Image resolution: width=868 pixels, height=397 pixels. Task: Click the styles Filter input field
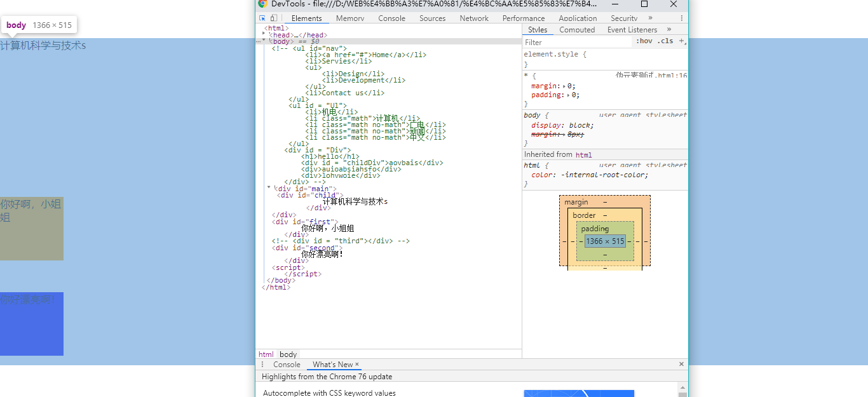(578, 42)
